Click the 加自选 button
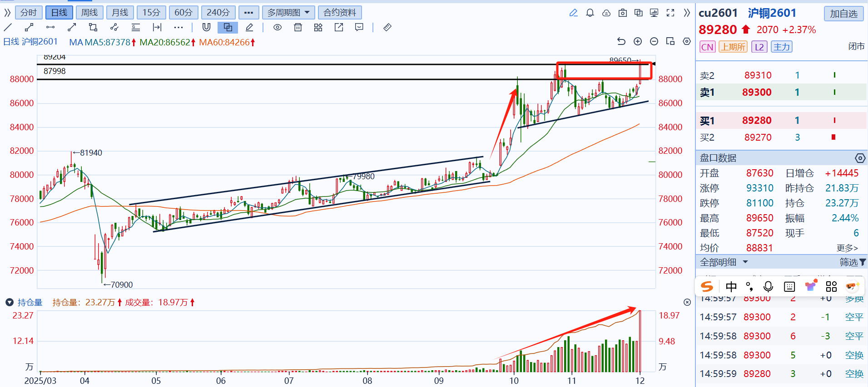 click(843, 14)
